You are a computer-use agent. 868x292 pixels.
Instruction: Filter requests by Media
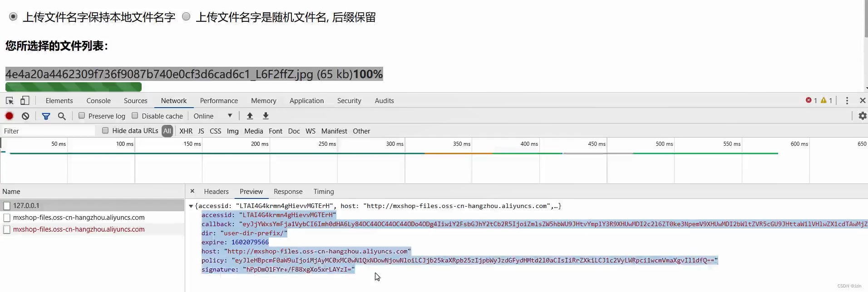[x=254, y=131]
